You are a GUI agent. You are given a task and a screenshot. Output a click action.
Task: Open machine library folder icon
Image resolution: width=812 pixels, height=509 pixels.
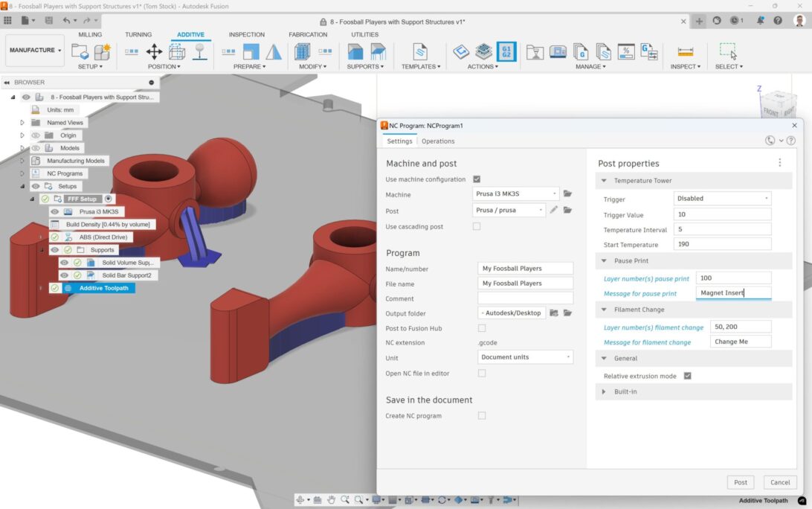[567, 194]
